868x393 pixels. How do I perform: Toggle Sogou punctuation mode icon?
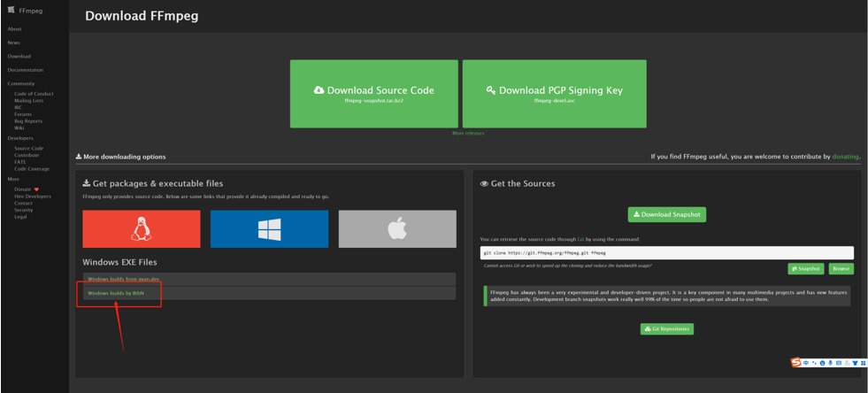pyautogui.click(x=814, y=363)
